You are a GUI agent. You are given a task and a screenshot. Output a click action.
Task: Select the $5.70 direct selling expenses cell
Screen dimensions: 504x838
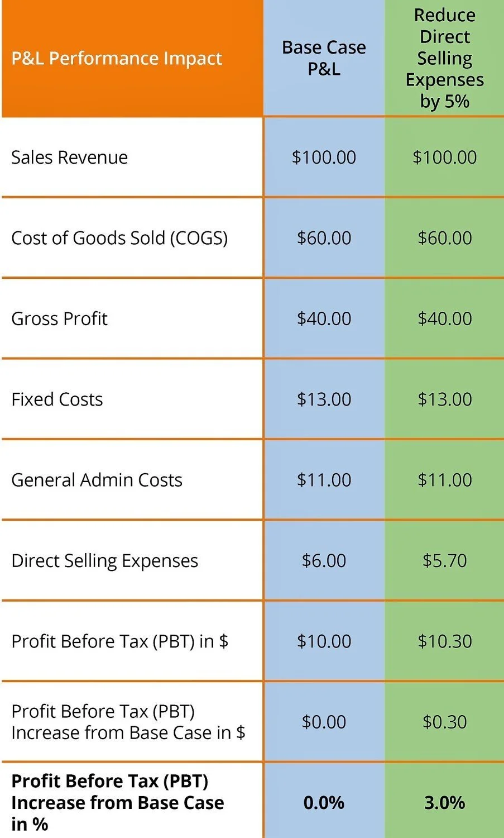444,560
